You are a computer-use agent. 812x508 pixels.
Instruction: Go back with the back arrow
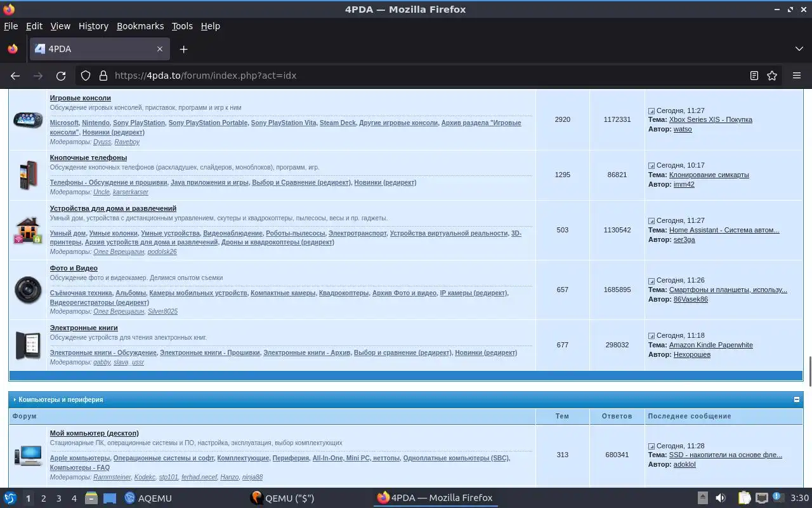(x=15, y=76)
